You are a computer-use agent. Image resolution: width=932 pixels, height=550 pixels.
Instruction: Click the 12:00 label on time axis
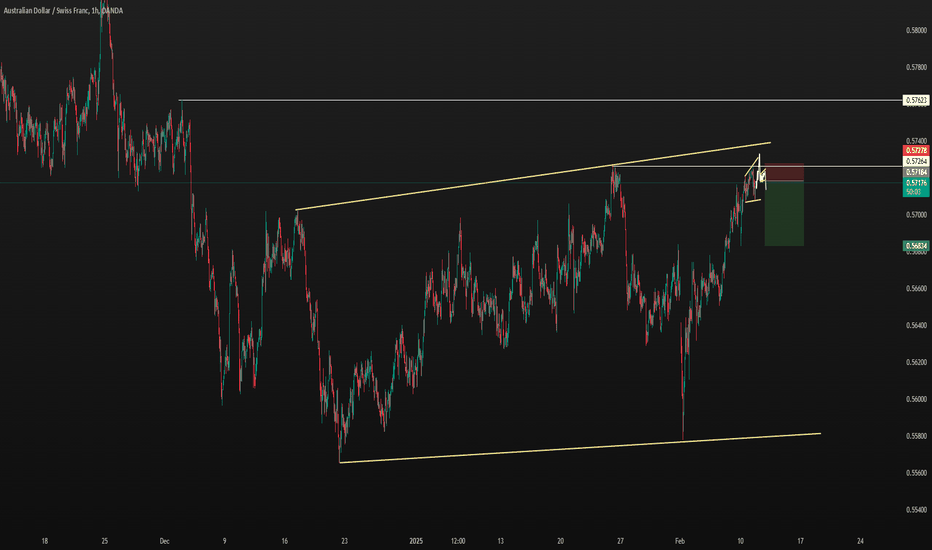458,541
